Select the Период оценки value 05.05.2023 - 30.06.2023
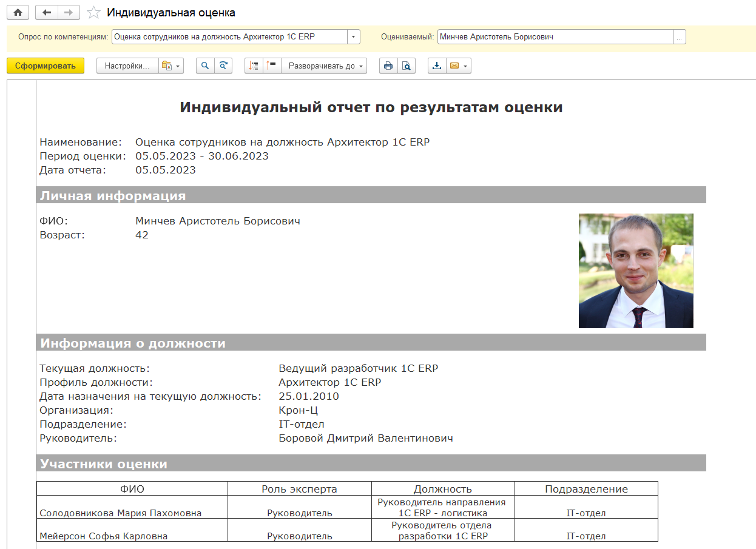 click(x=202, y=156)
